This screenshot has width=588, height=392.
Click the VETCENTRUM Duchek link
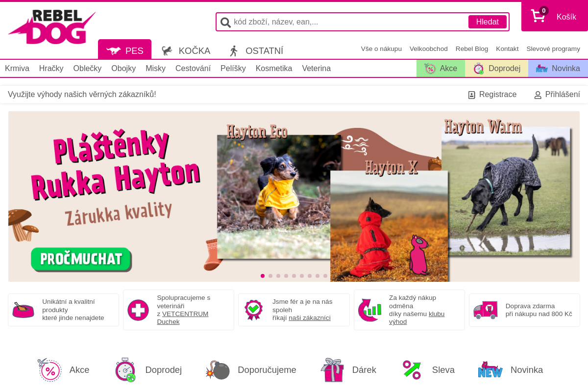coord(183,318)
